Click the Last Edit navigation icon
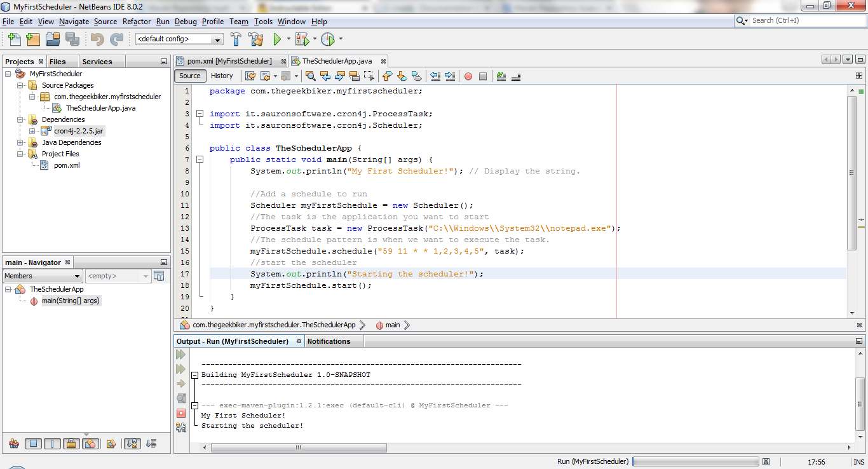 coord(250,76)
